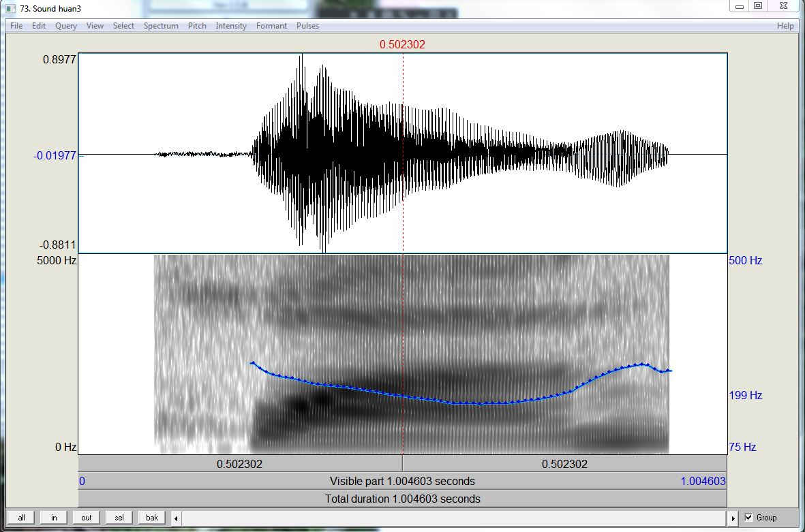
Task: Maximize the Sound huan3 window
Action: coord(758,6)
